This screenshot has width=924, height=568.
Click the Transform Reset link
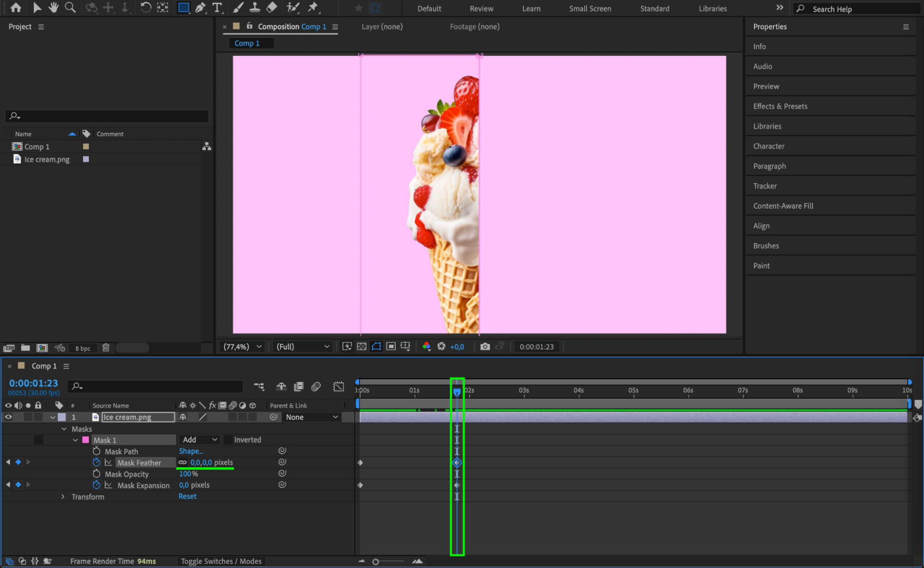pos(187,496)
